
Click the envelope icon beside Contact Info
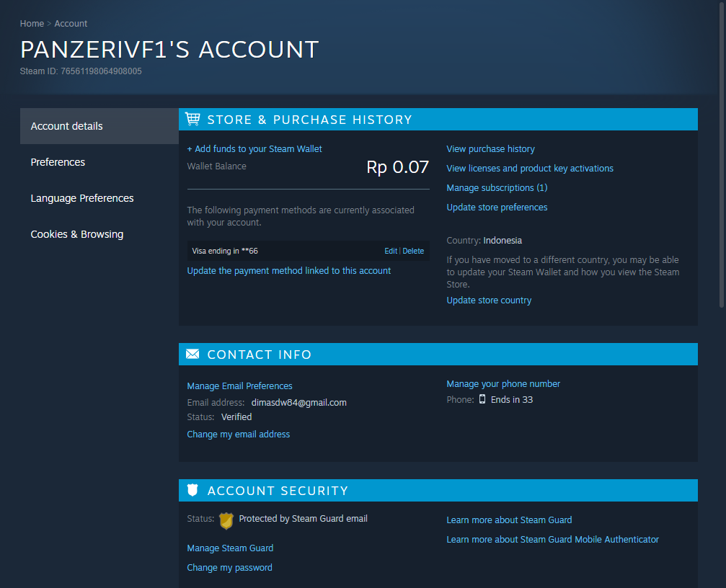pyautogui.click(x=192, y=354)
